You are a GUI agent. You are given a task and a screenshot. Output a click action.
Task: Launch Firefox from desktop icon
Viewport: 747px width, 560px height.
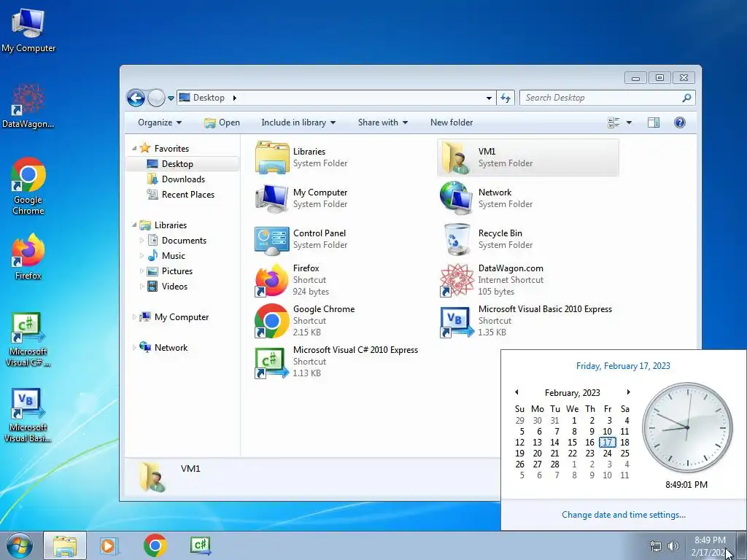click(x=28, y=256)
